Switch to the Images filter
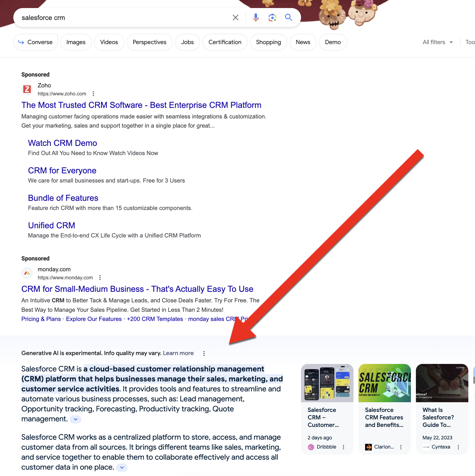This screenshot has width=475, height=476. [x=76, y=42]
